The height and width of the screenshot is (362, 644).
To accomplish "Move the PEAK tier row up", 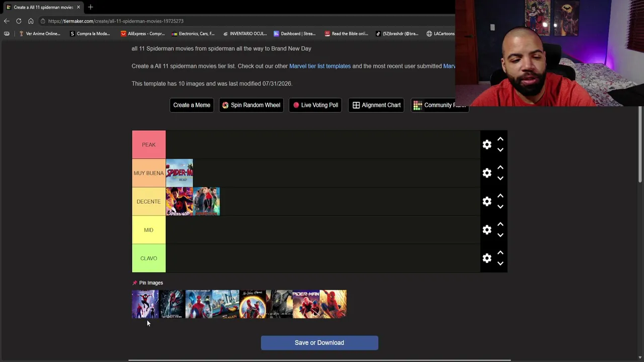I will [500, 139].
